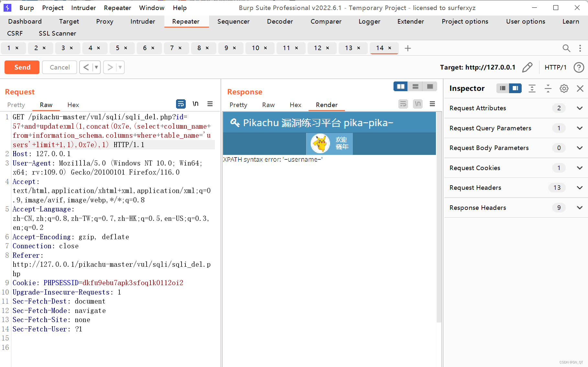
Task: Click Pikachu avatar in rendered response
Action: [x=320, y=143]
